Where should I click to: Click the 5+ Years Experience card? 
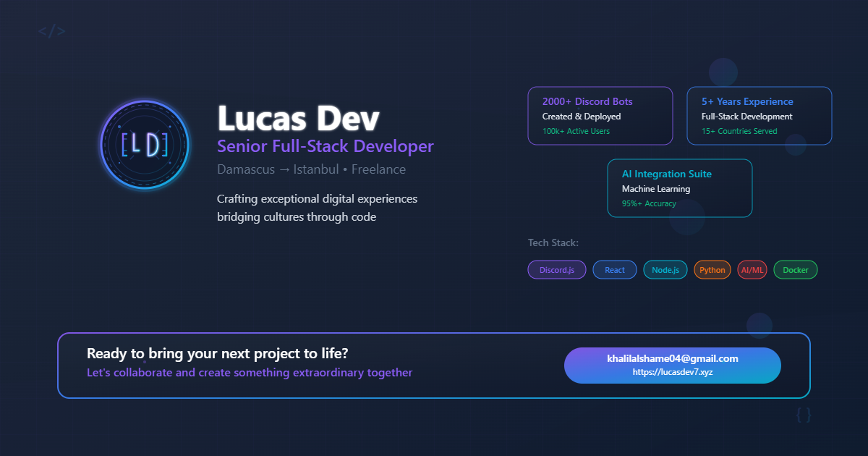tap(759, 116)
